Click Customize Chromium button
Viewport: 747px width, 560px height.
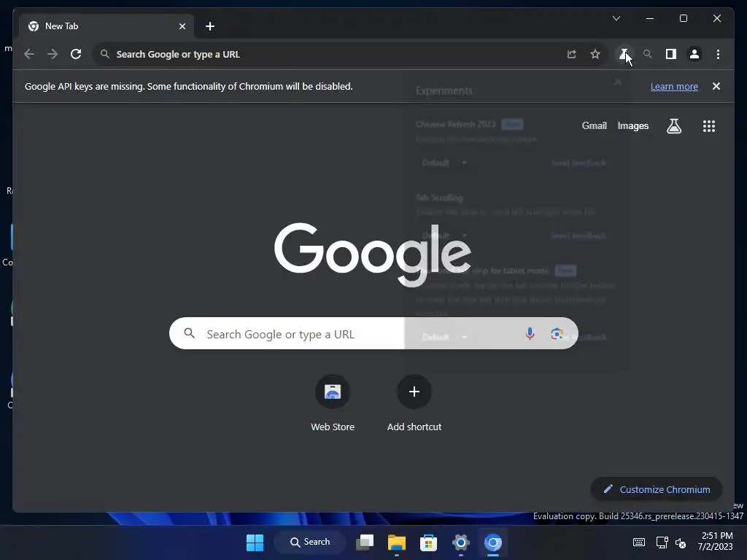[x=657, y=489]
